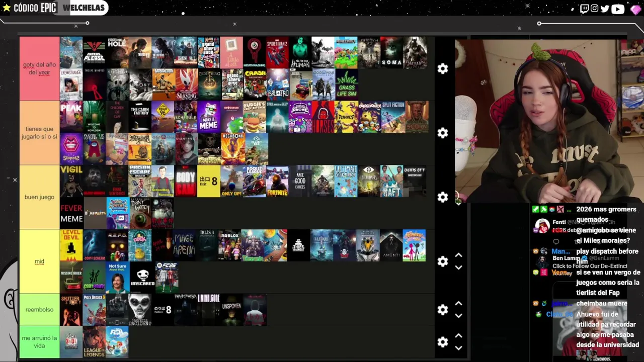Image resolution: width=644 pixels, height=362 pixels.
Task: Click the Twitter bird icon
Action: pos(605,9)
